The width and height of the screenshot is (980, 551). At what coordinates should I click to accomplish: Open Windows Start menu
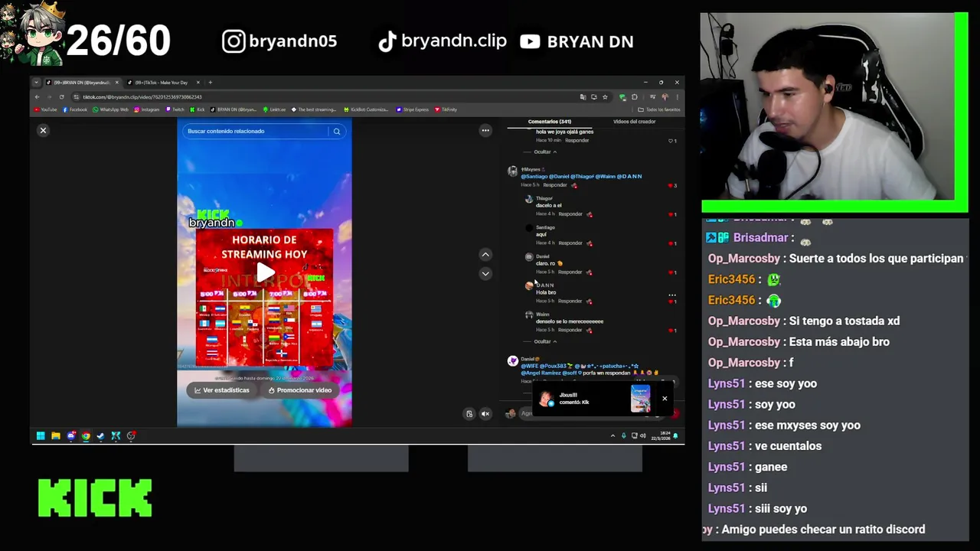41,436
